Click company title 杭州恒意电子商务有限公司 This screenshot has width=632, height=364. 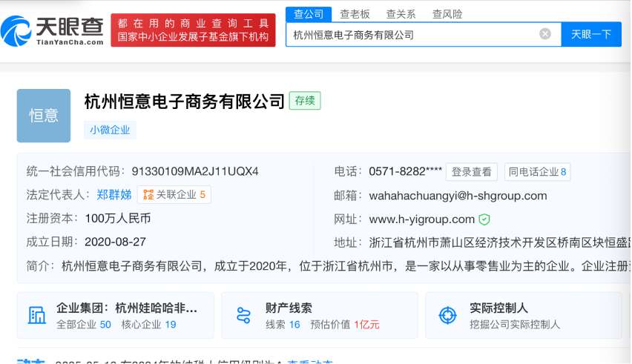point(185,101)
